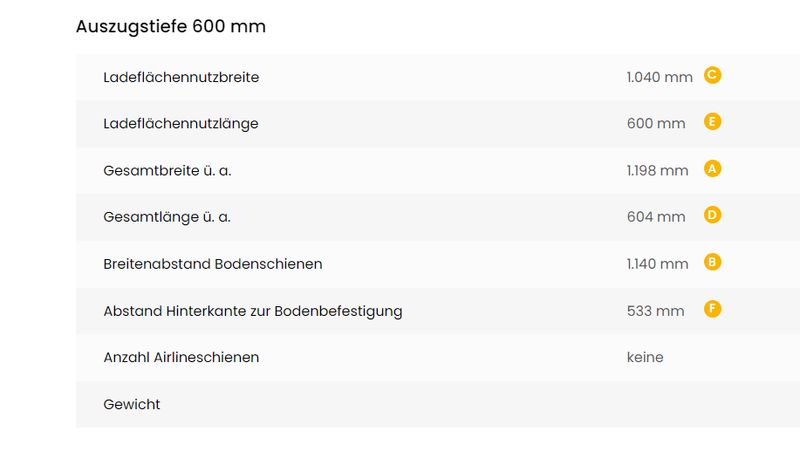The width and height of the screenshot is (800, 452).
Task: Click the Anzahl Airlineschienen label
Action: click(181, 357)
